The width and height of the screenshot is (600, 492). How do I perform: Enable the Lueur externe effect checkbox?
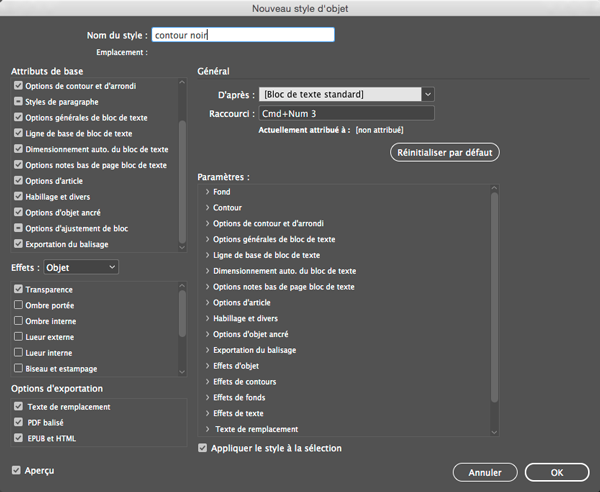(19, 337)
